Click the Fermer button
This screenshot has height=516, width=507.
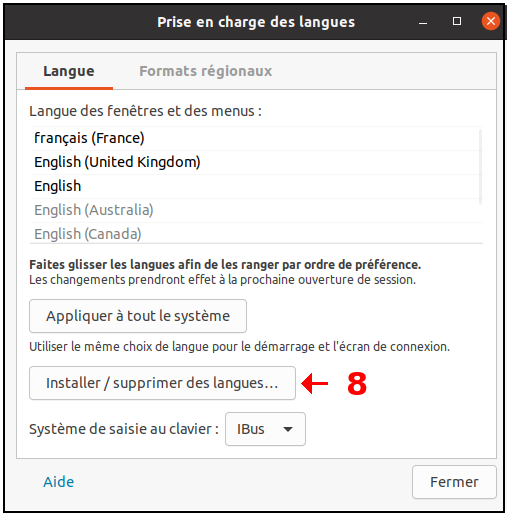pyautogui.click(x=454, y=482)
